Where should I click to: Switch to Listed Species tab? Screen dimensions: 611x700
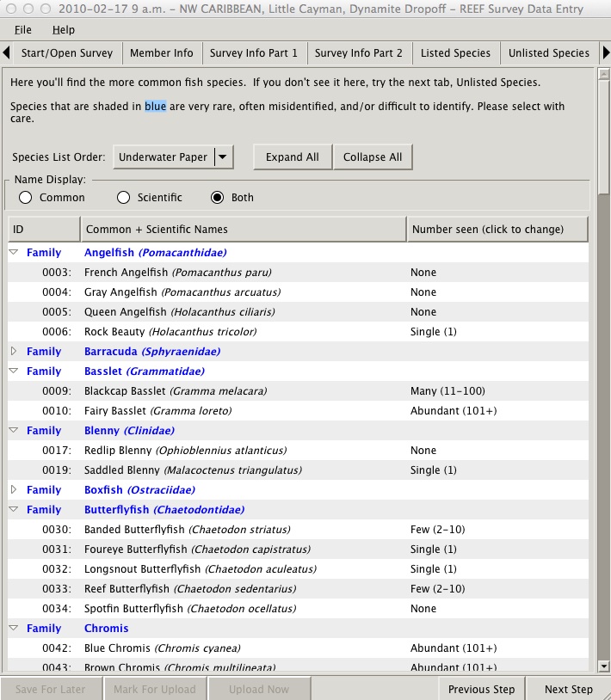pyautogui.click(x=455, y=53)
